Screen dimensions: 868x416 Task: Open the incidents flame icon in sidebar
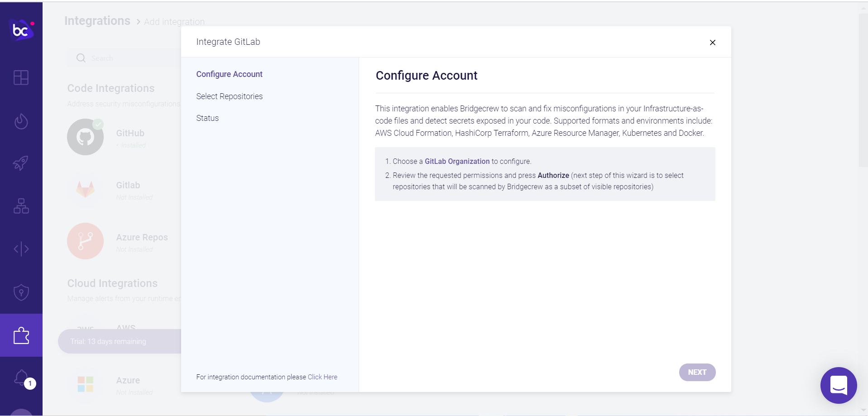coord(21,121)
